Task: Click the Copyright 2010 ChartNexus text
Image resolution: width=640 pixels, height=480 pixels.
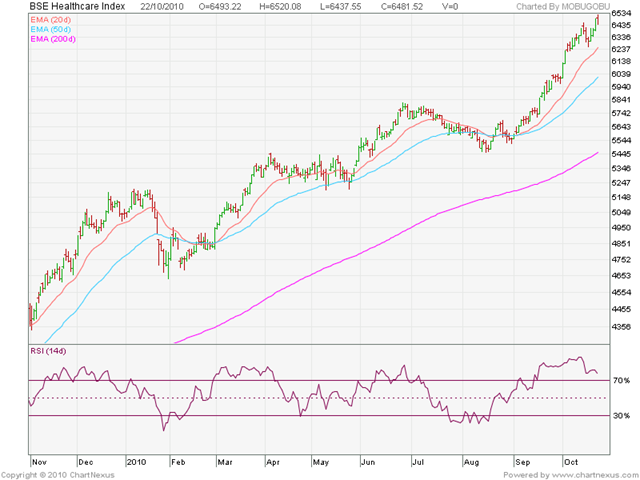Action: (x=58, y=475)
